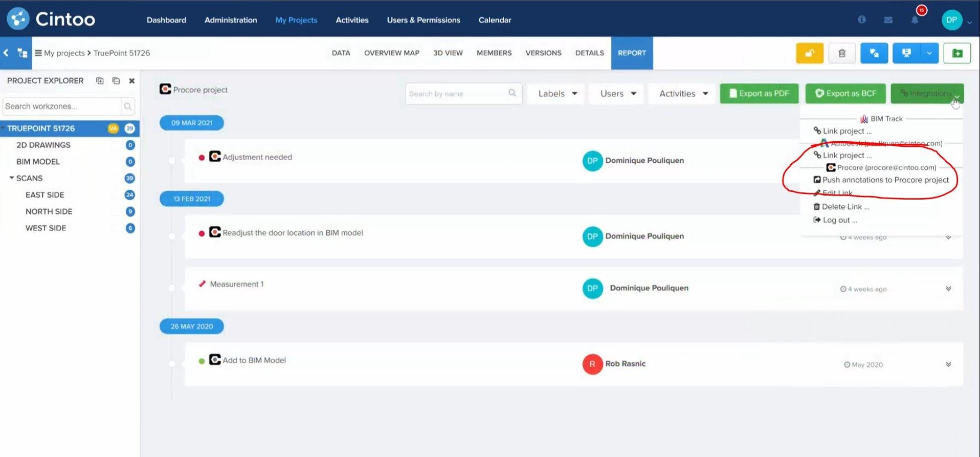
Task: Open Users & Permissions menu
Action: click(x=424, y=20)
